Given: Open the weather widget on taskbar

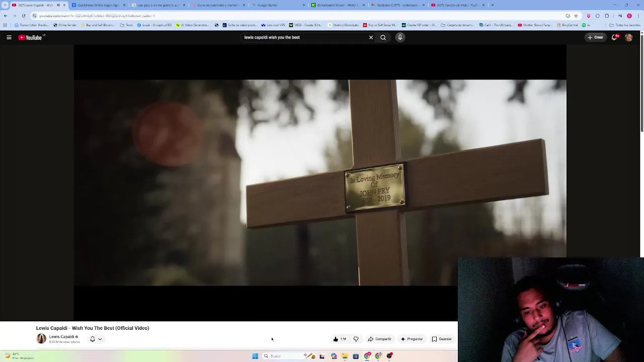Looking at the screenshot, I should (x=19, y=355).
